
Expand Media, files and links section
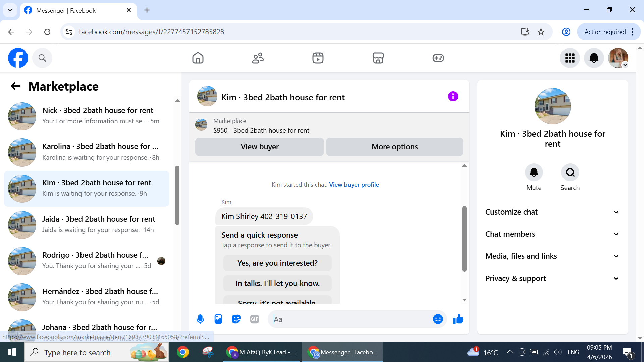[552, 256]
